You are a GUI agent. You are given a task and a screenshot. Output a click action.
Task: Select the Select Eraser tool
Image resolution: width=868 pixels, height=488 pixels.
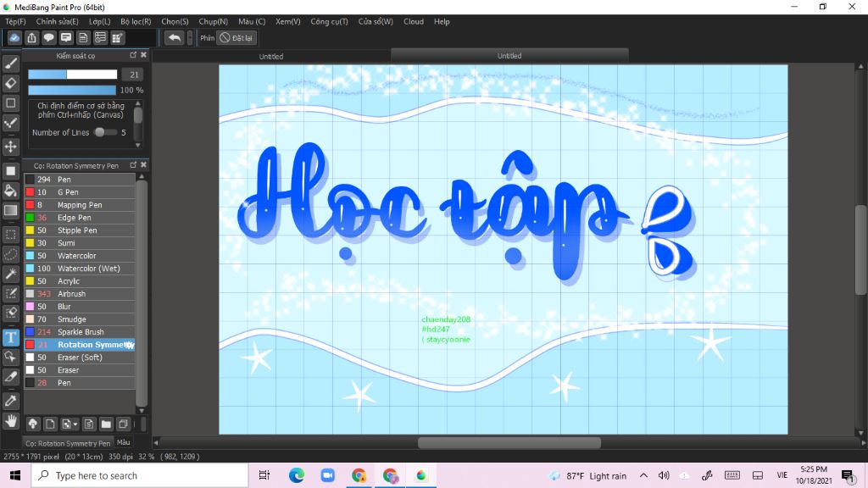pos(10,313)
